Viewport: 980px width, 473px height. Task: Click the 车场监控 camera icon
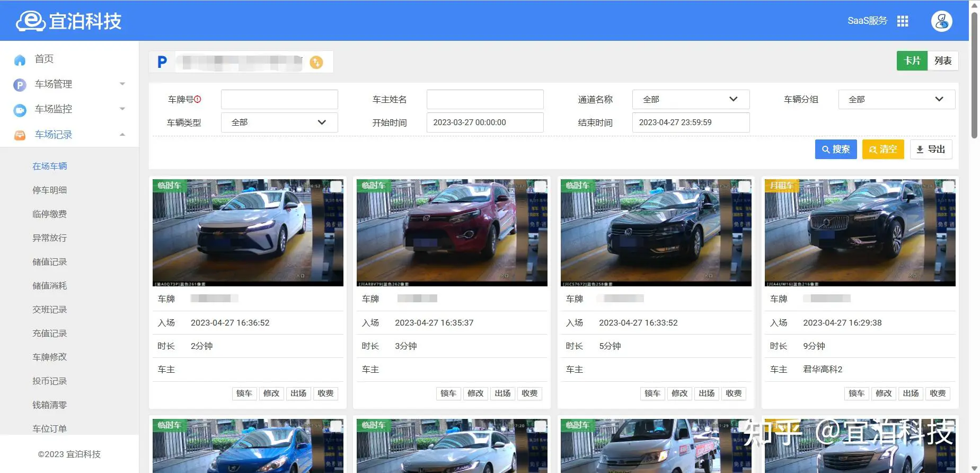click(x=20, y=109)
